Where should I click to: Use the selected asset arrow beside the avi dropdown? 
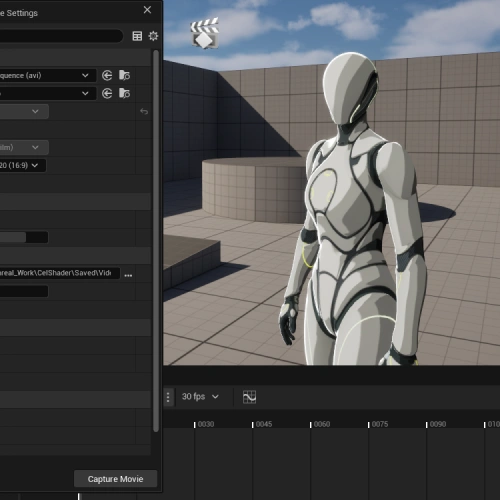[x=107, y=75]
